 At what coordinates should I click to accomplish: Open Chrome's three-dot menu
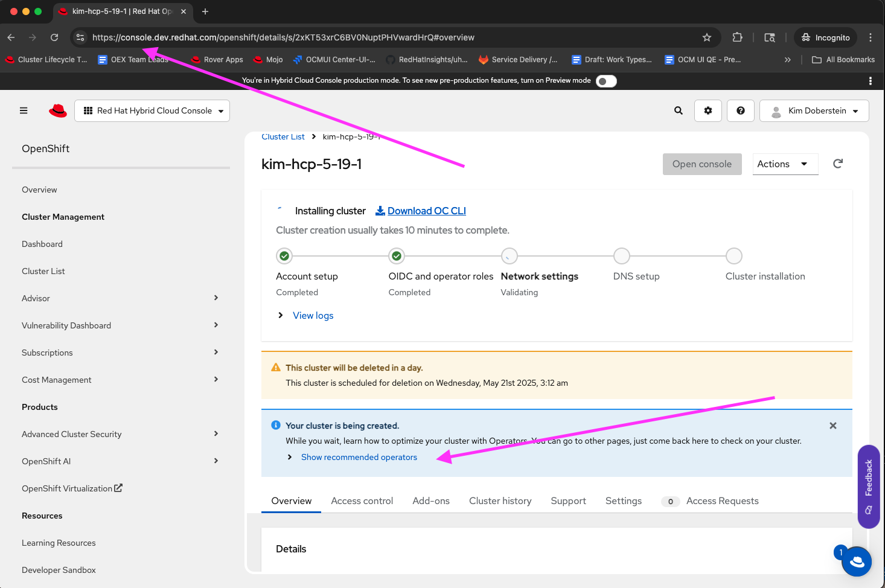point(871,37)
